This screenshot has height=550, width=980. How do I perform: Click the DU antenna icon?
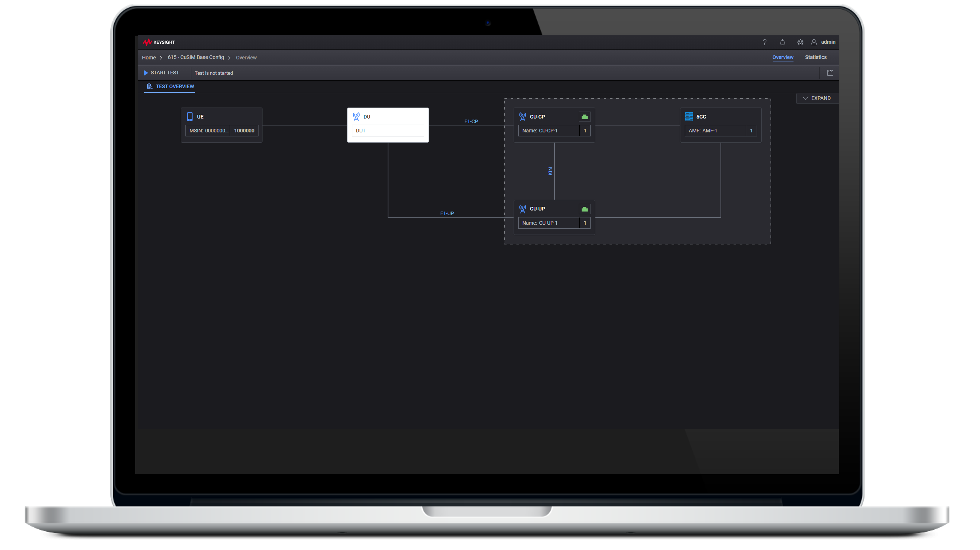pos(356,116)
